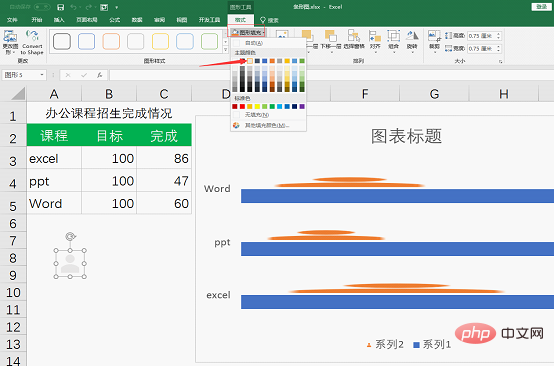This screenshot has height=366, width=554.
Task: Pick the light gray theme color swatch
Action: pyautogui.click(x=250, y=61)
